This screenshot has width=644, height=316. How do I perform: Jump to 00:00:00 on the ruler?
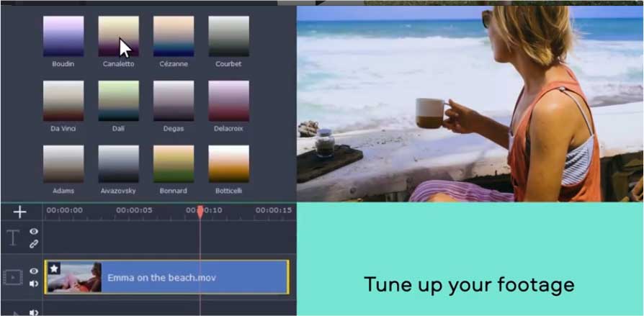click(65, 210)
